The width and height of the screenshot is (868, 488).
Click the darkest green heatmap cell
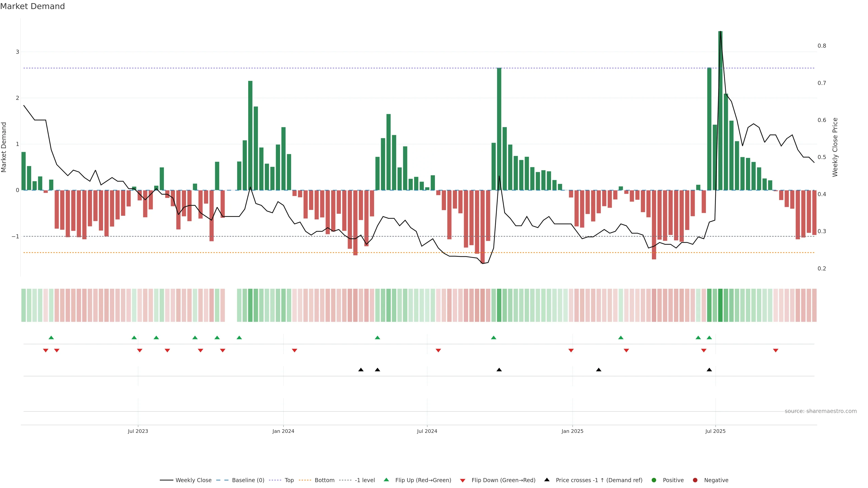(720, 305)
